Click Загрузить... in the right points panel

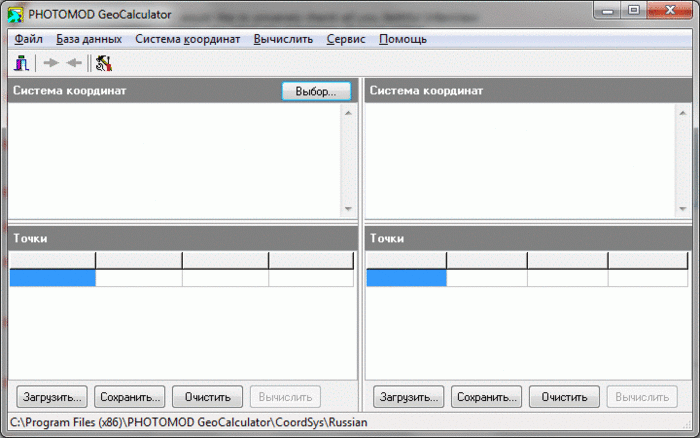pyautogui.click(x=408, y=397)
